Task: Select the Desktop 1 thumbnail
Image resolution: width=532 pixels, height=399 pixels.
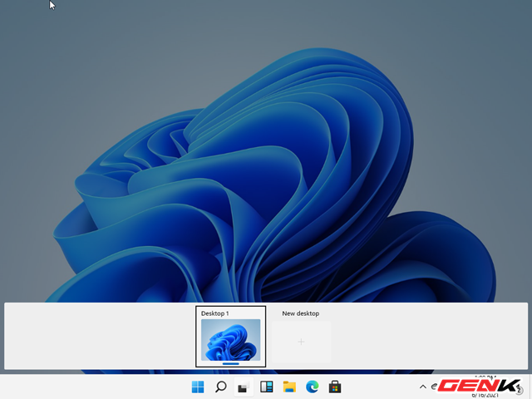Action: tap(231, 340)
